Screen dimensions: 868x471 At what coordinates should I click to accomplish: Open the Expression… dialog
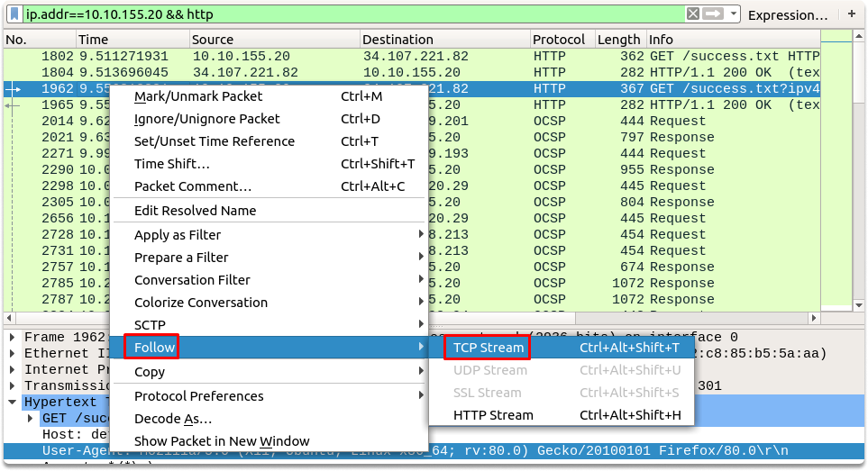(x=788, y=15)
